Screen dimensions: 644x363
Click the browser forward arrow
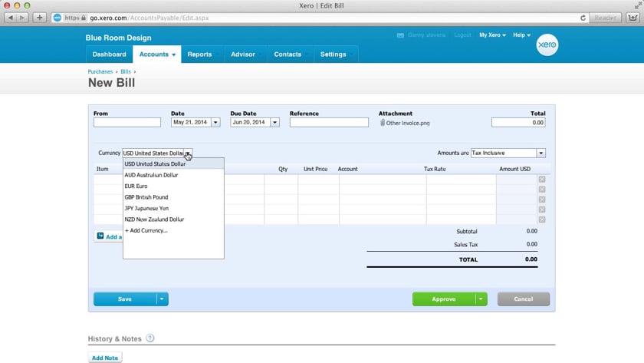pos(22,18)
